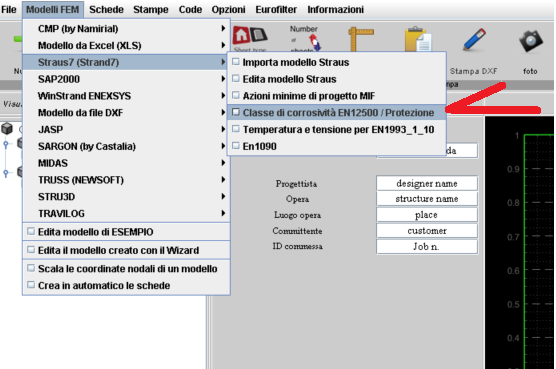The width and height of the screenshot is (556, 369).
Task: Click the crane ruler toolbar icon
Action: coord(361,39)
